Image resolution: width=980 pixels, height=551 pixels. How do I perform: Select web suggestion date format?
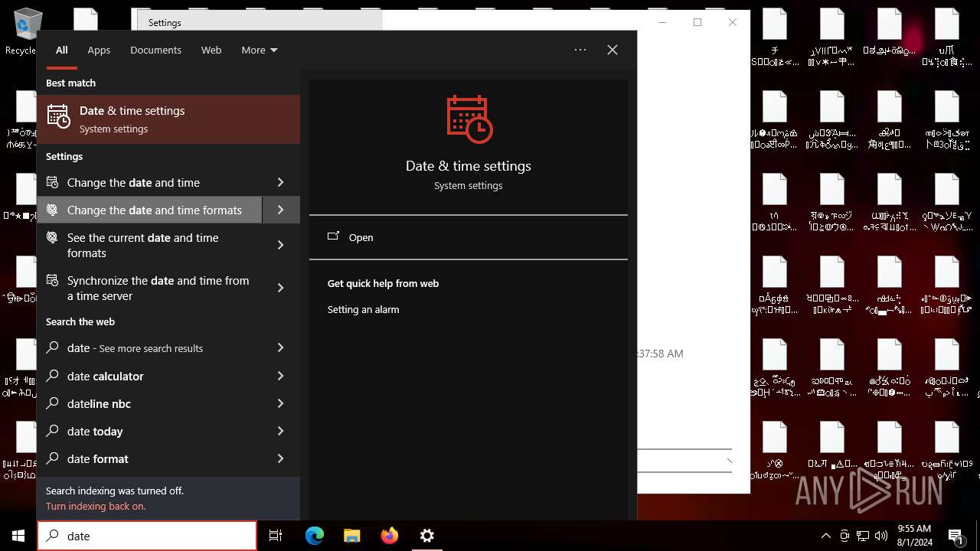tap(149, 458)
